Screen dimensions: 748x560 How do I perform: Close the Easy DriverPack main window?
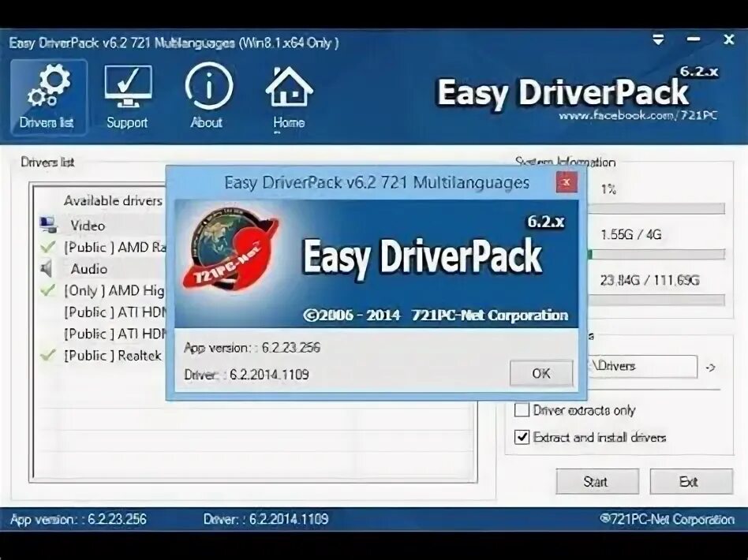click(728, 39)
